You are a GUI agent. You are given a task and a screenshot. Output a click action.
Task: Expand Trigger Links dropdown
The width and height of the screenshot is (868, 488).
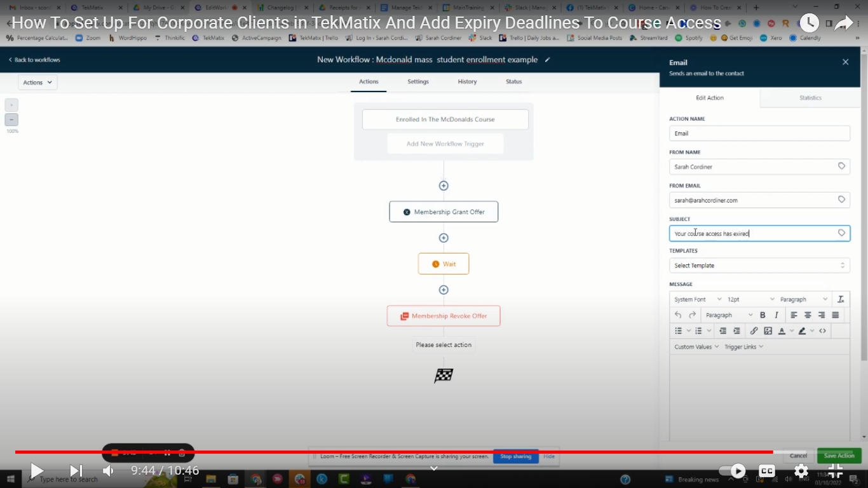[743, 347]
